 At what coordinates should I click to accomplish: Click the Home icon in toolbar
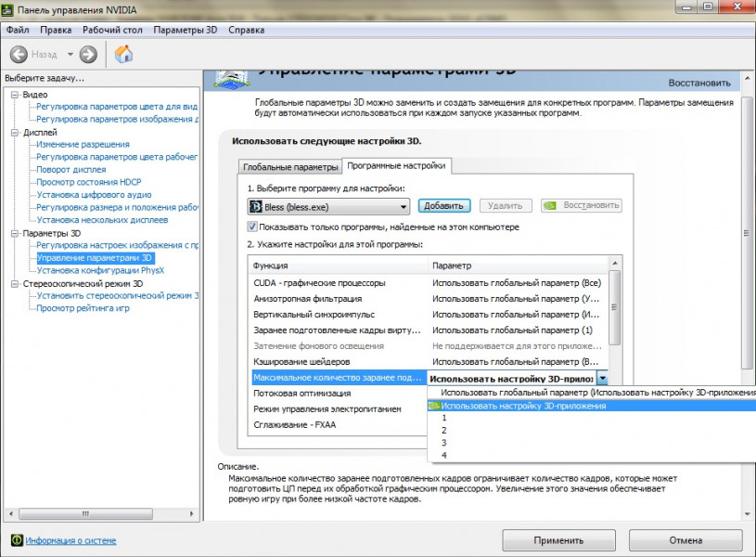pyautogui.click(x=123, y=55)
